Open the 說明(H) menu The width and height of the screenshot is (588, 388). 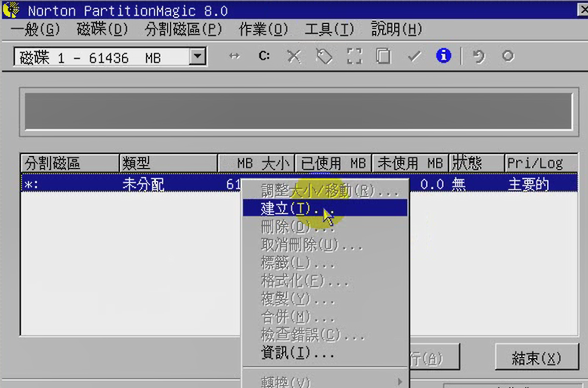(397, 29)
